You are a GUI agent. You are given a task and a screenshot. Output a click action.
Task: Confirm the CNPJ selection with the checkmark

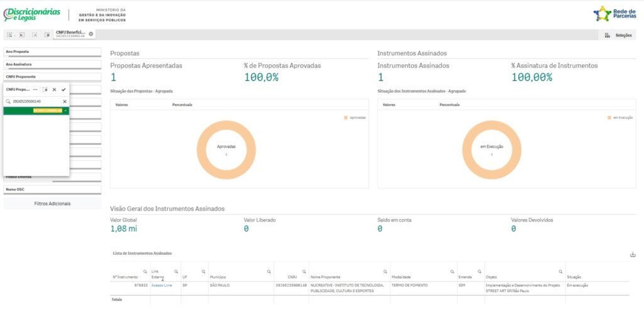pyautogui.click(x=64, y=89)
